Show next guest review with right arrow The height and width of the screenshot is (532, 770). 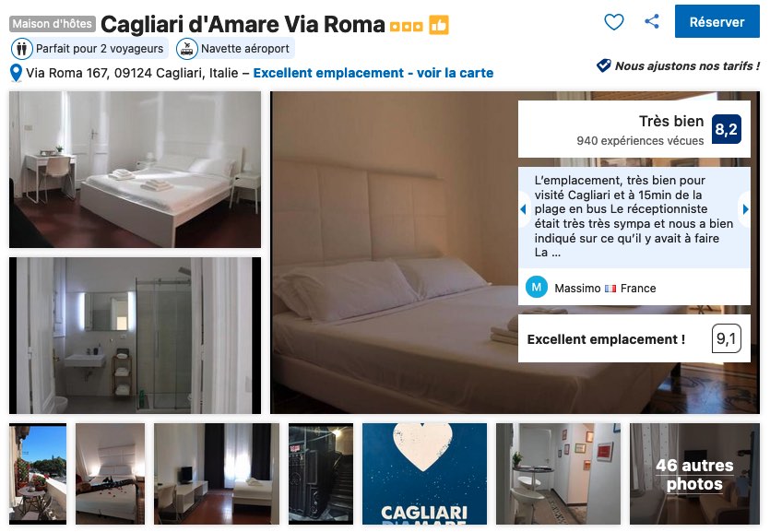pos(745,209)
